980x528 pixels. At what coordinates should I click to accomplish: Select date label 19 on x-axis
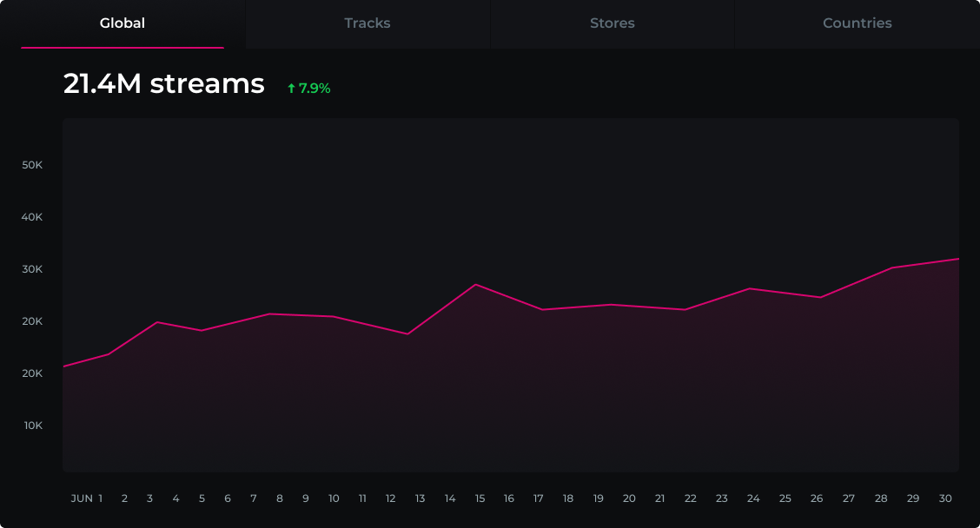coord(598,498)
